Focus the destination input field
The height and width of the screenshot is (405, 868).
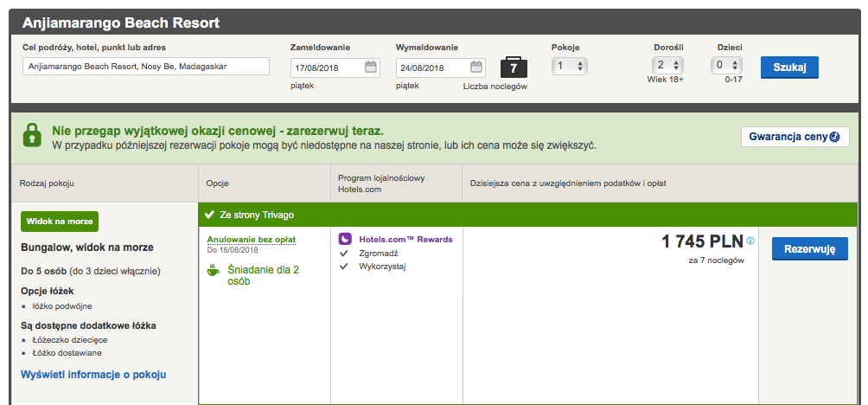(x=146, y=67)
